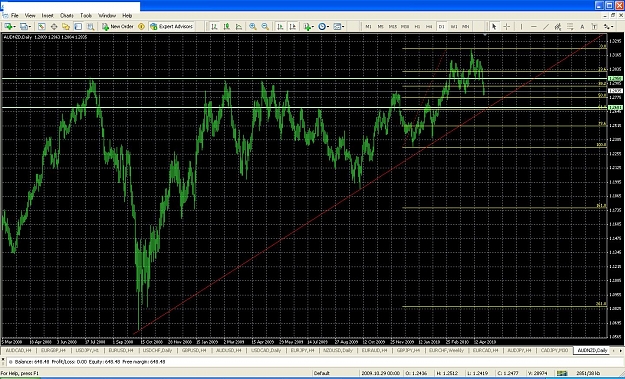
Task: Select the M5 timeframe
Action: pos(381,26)
